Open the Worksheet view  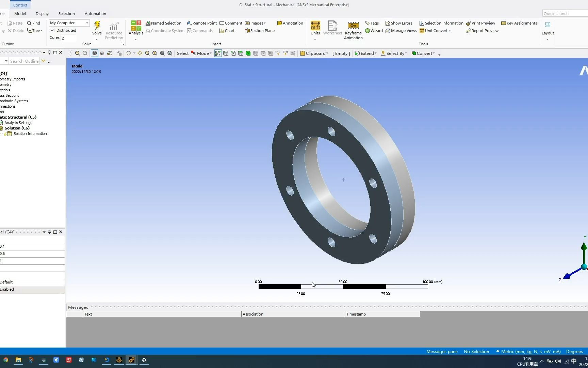click(x=332, y=29)
